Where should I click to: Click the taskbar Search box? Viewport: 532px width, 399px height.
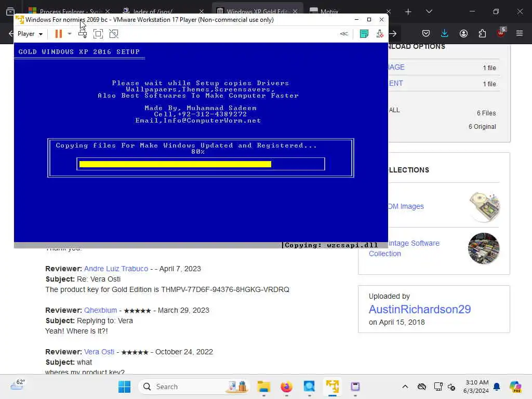(194, 387)
